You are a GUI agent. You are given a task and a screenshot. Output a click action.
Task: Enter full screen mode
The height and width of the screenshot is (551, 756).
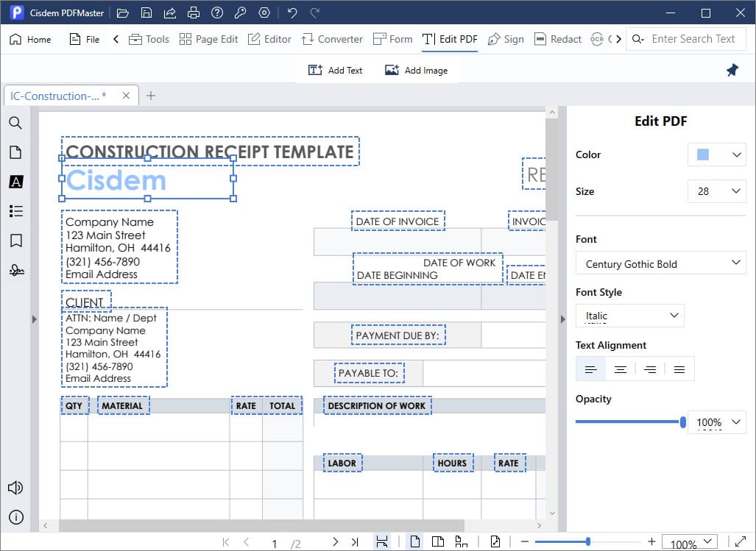(x=740, y=541)
